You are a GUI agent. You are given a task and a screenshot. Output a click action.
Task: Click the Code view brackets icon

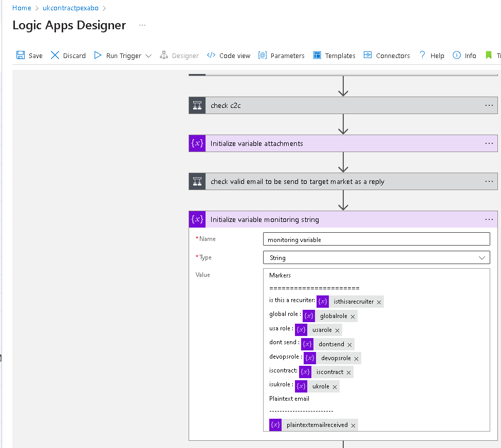(211, 55)
